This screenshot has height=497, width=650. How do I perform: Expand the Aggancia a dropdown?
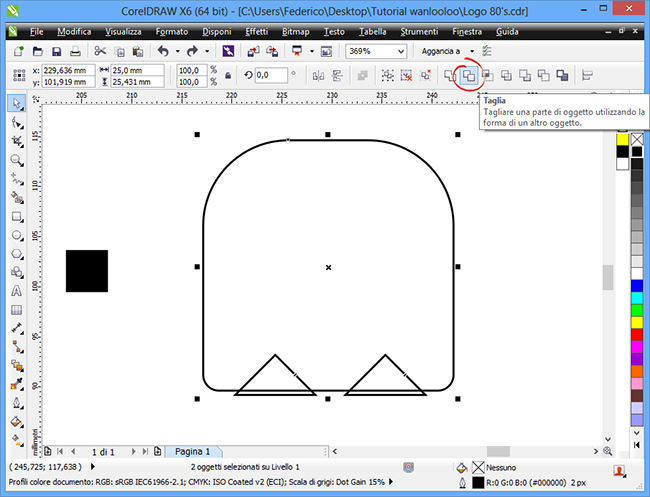(x=472, y=51)
